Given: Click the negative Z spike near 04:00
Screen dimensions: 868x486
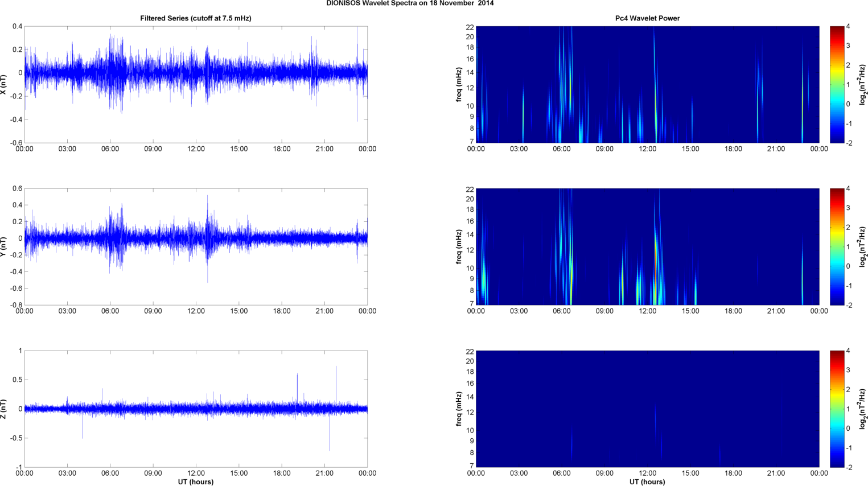Looking at the screenshot, I should click(x=82, y=425).
